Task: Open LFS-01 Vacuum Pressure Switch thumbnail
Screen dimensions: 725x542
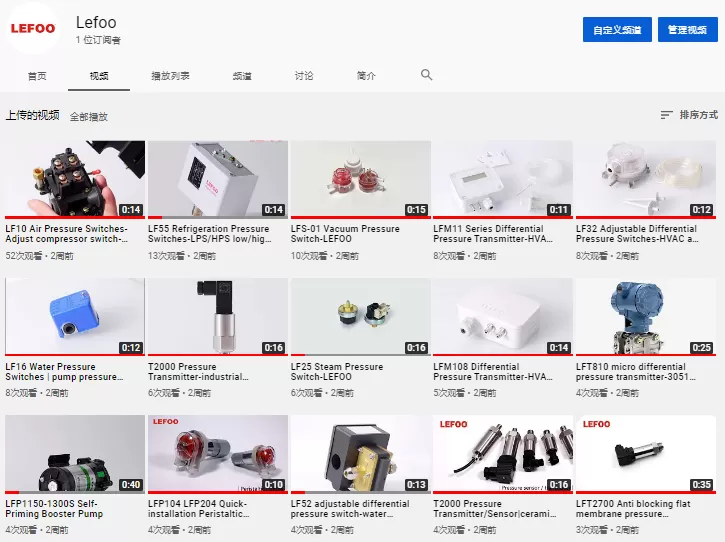Action: pos(361,179)
